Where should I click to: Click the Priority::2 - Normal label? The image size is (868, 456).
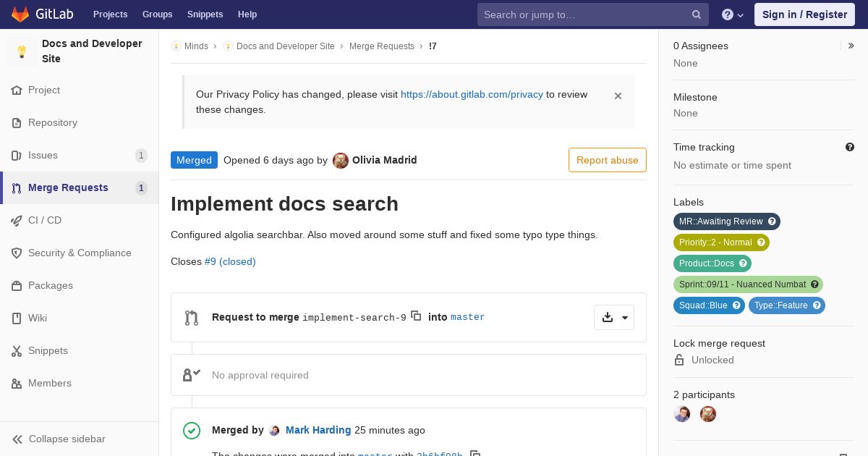[721, 242]
